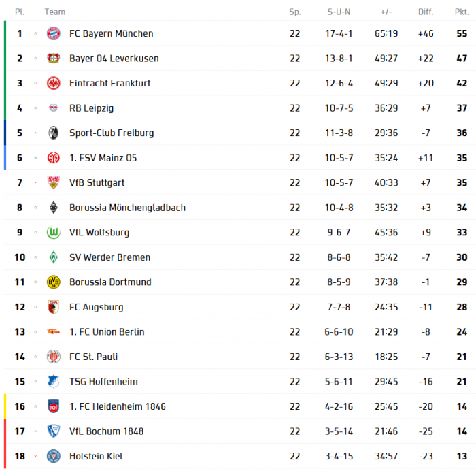Screen dimensions: 476x473
Task: Select the Eintracht Frankfurt eagle logo
Action: coord(54,83)
